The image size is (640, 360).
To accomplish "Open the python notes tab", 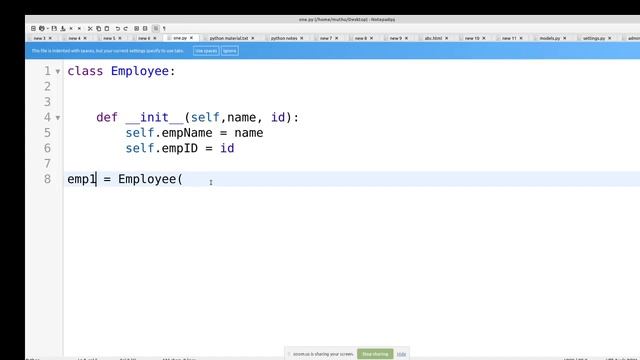I will point(284,38).
